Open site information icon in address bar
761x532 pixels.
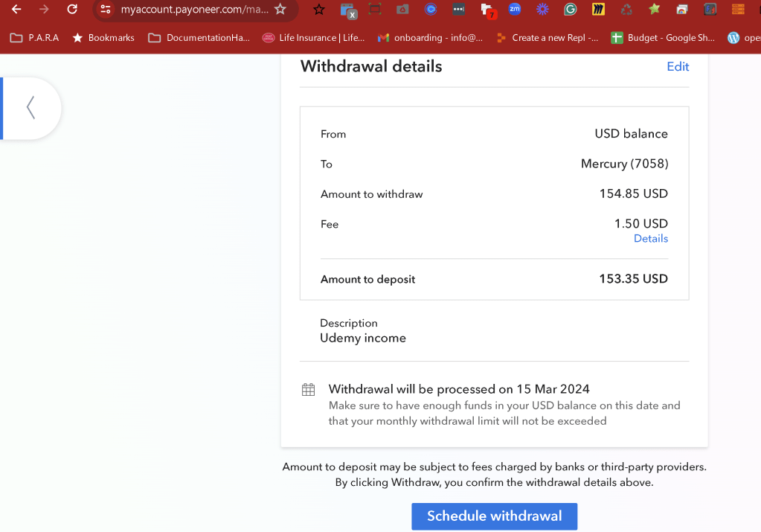click(x=106, y=9)
